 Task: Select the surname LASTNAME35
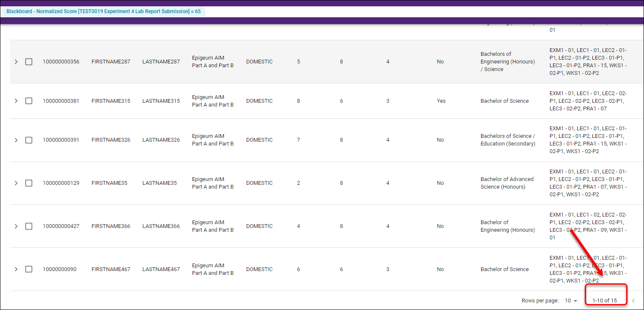click(x=160, y=183)
